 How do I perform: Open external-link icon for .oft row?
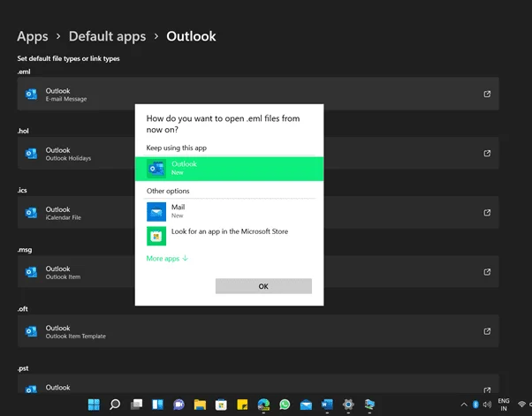[x=487, y=331]
